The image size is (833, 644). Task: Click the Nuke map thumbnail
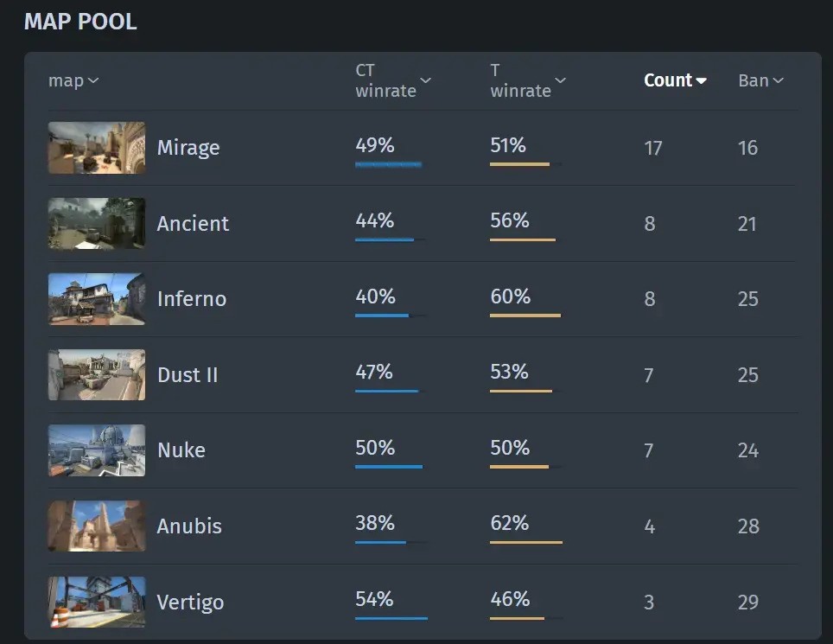(97, 450)
